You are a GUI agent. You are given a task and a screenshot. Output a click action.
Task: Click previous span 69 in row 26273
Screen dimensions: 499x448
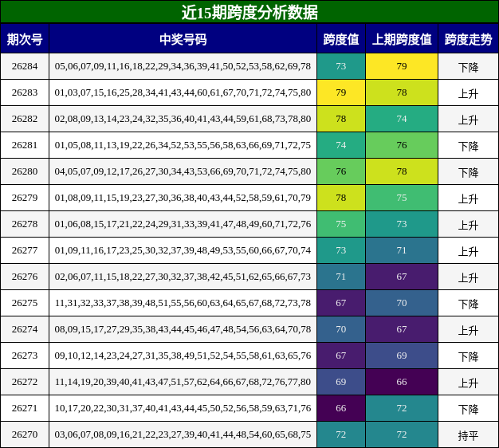tap(402, 356)
